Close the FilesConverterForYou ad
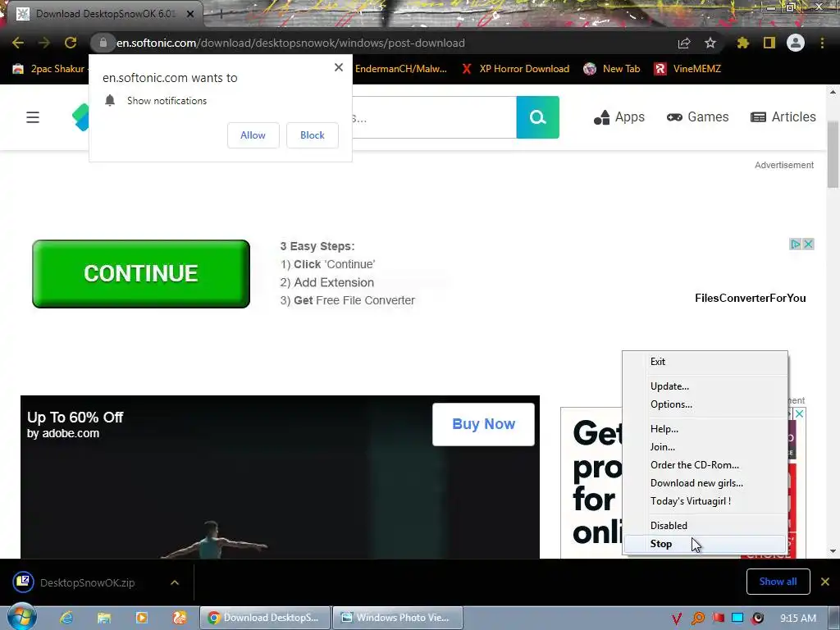This screenshot has width=840, height=630. point(808,244)
